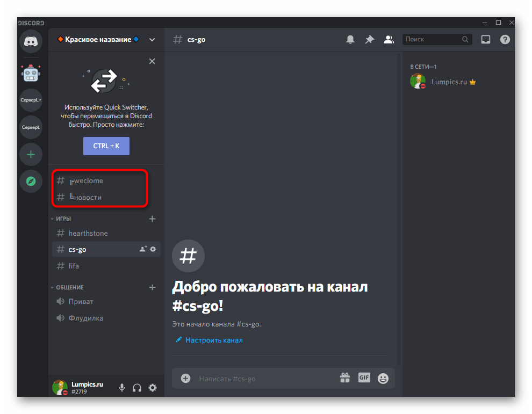The height and width of the screenshot is (414, 532).
Task: Open pinned messages pin icon
Action: tap(369, 40)
